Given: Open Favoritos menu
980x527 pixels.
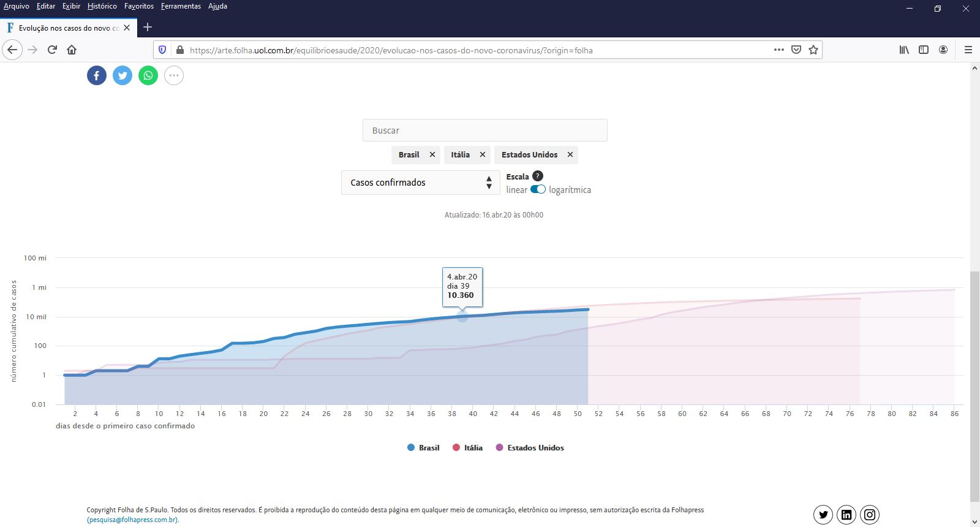Looking at the screenshot, I should (x=139, y=6).
